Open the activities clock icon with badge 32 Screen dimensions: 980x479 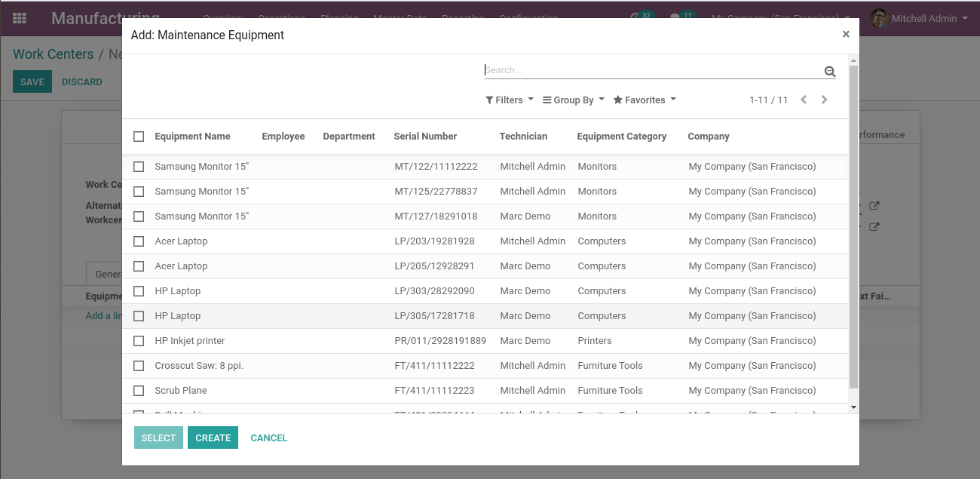coord(641,16)
